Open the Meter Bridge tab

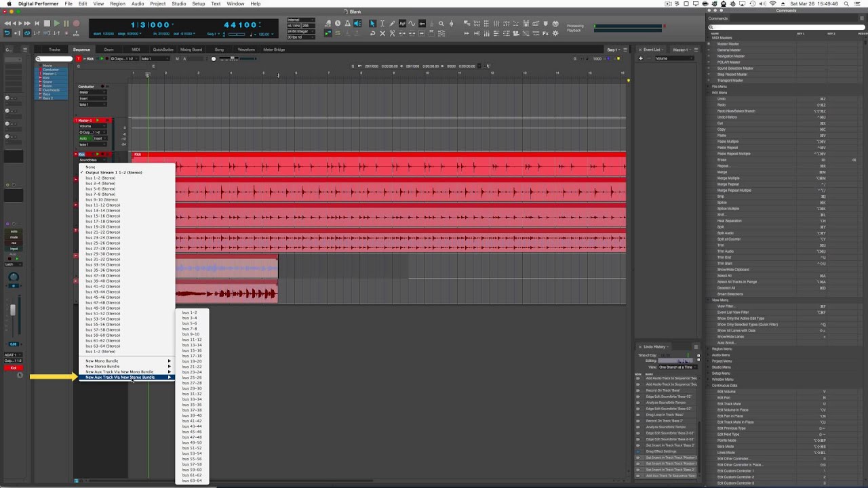click(x=274, y=49)
